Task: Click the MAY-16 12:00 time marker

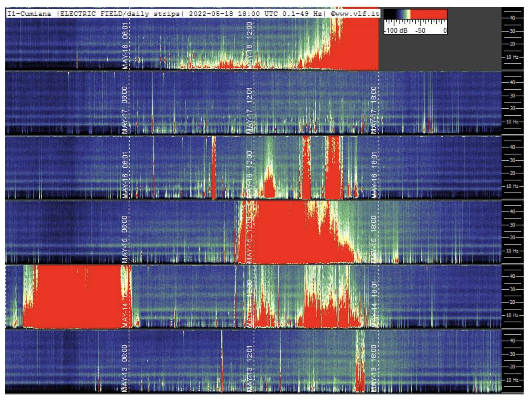Action: (x=249, y=174)
